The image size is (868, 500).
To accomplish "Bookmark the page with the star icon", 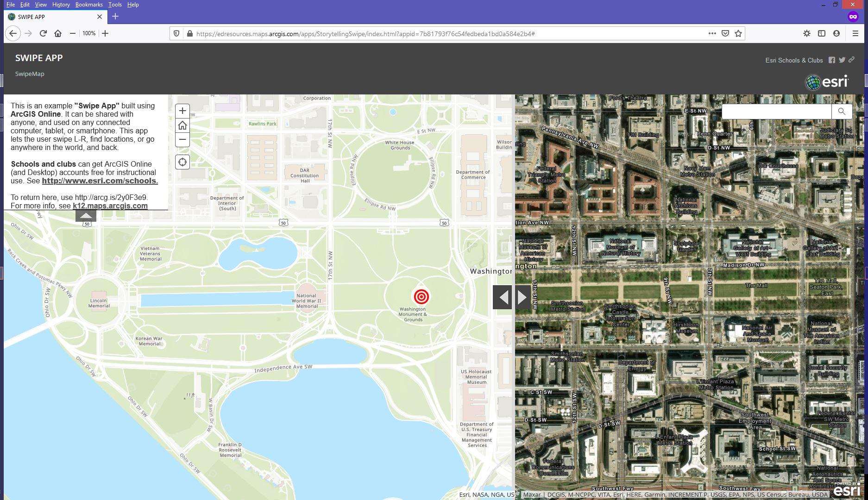I will point(737,33).
